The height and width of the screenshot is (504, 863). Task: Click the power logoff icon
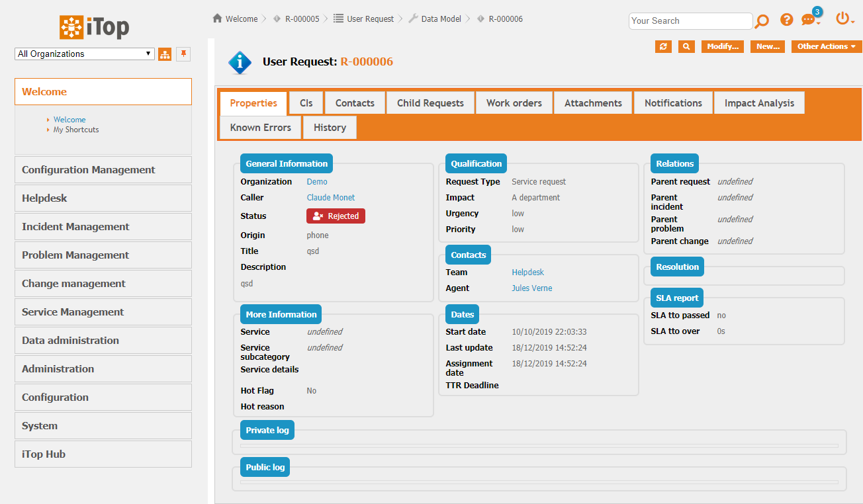[843, 19]
